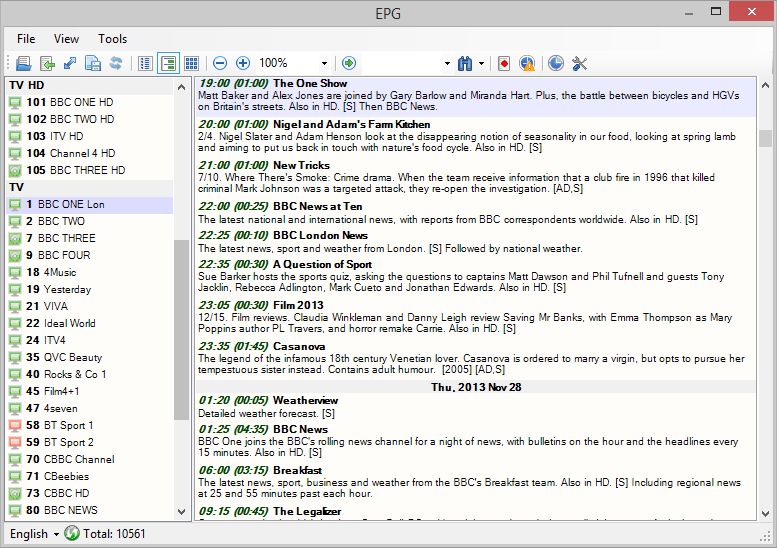Click the binoculars search icon
Image resolution: width=777 pixels, height=548 pixels.
point(464,63)
